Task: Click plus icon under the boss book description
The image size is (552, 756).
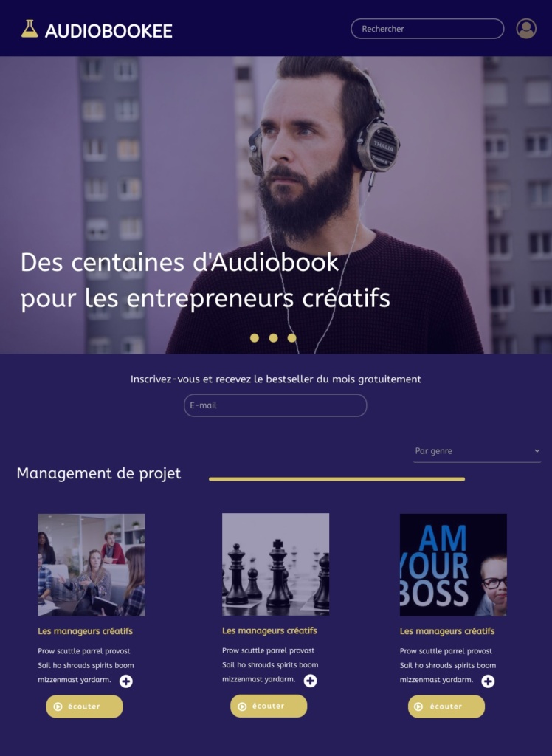Action: click(488, 681)
